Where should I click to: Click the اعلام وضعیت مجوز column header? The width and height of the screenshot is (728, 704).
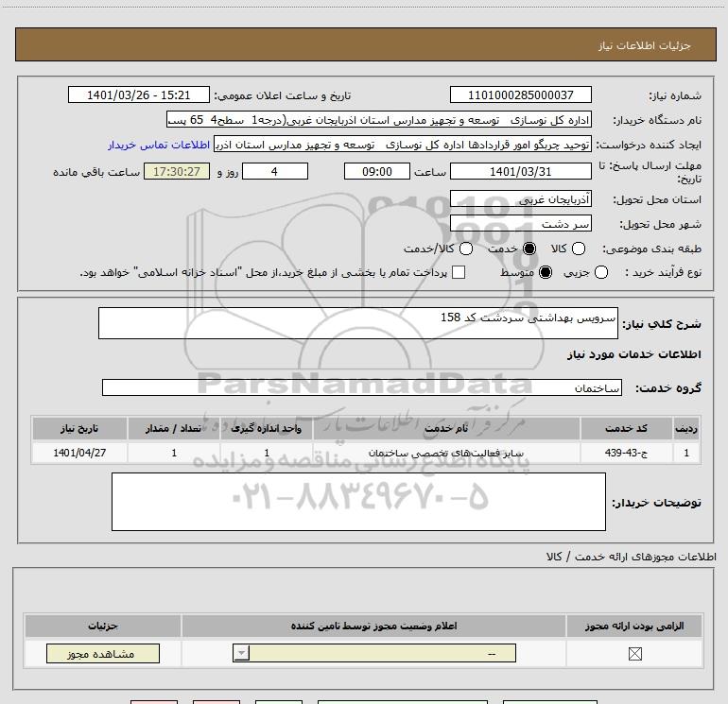click(x=373, y=626)
